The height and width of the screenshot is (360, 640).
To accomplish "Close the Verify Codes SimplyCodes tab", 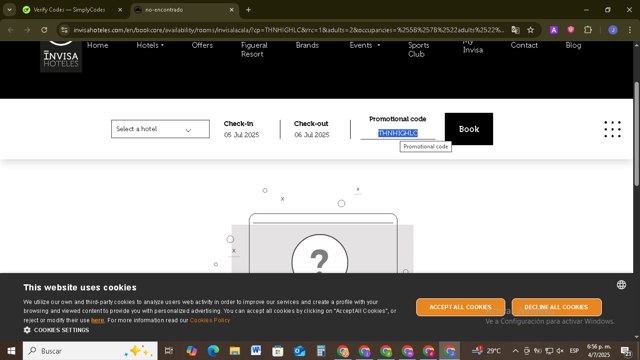I will tap(120, 10).
